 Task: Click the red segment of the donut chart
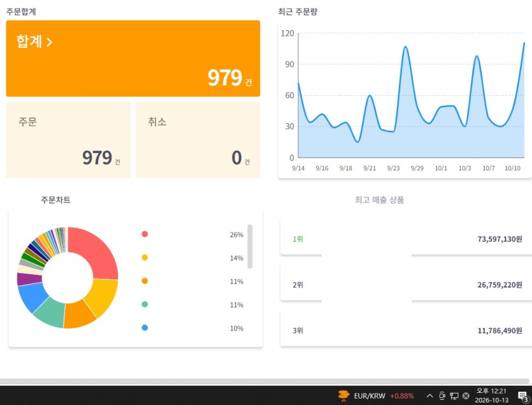point(97,251)
